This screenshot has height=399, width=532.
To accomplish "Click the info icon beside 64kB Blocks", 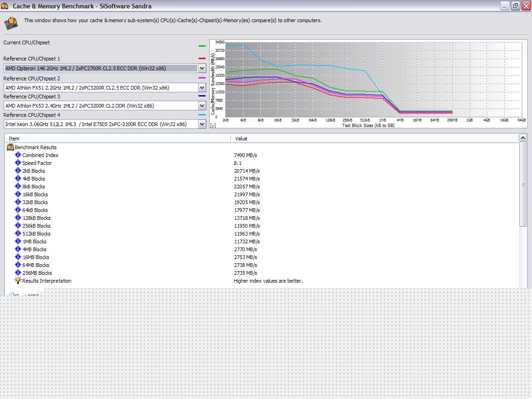I will [x=18, y=210].
